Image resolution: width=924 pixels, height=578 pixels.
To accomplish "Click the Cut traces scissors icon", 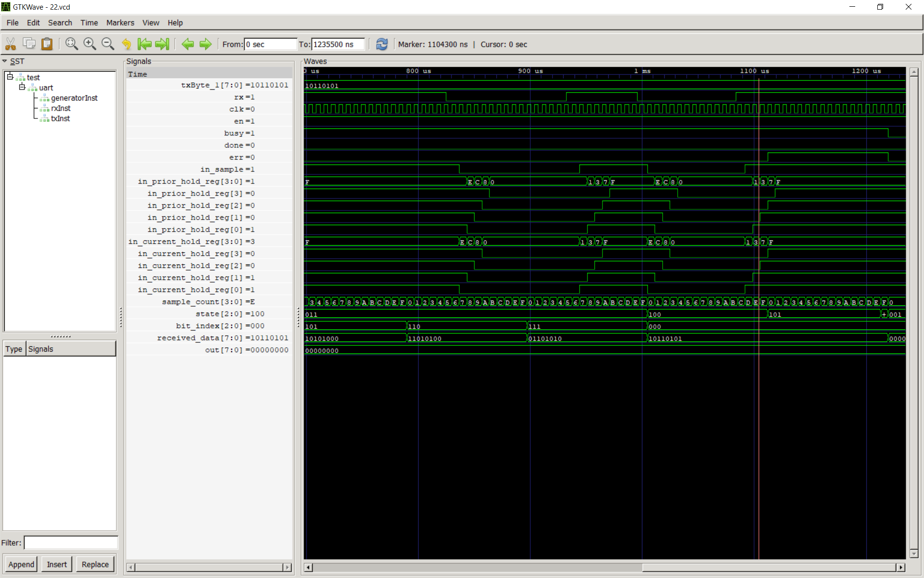I will (11, 44).
